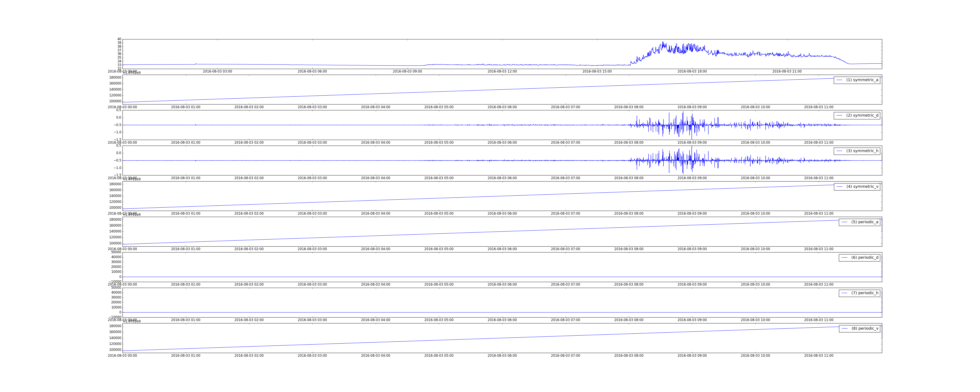Click the 100000 tick of symmetric_v plot

point(115,208)
